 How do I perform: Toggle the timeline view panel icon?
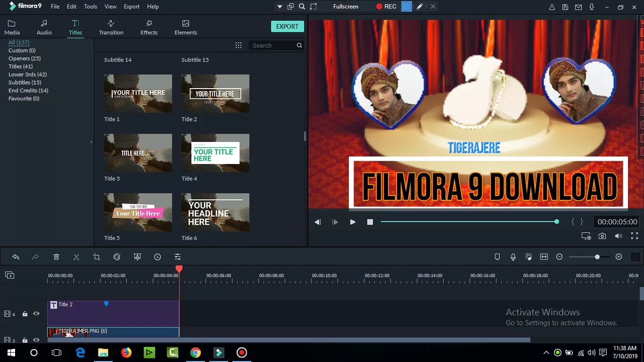(x=635, y=257)
